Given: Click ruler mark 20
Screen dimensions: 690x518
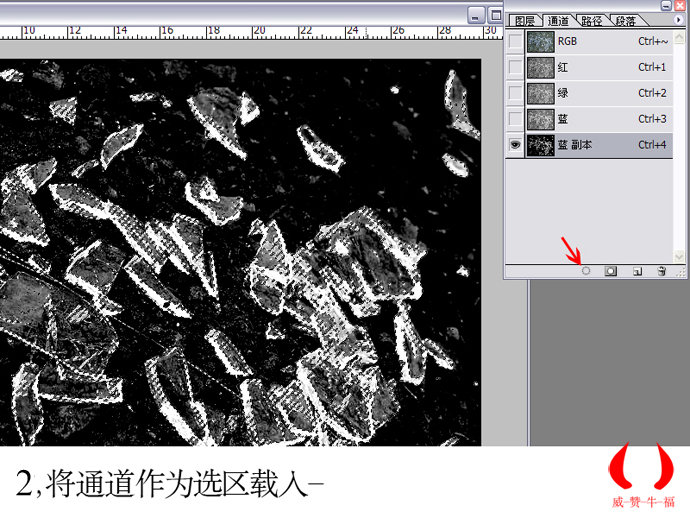Looking at the screenshot, I should point(260,30).
